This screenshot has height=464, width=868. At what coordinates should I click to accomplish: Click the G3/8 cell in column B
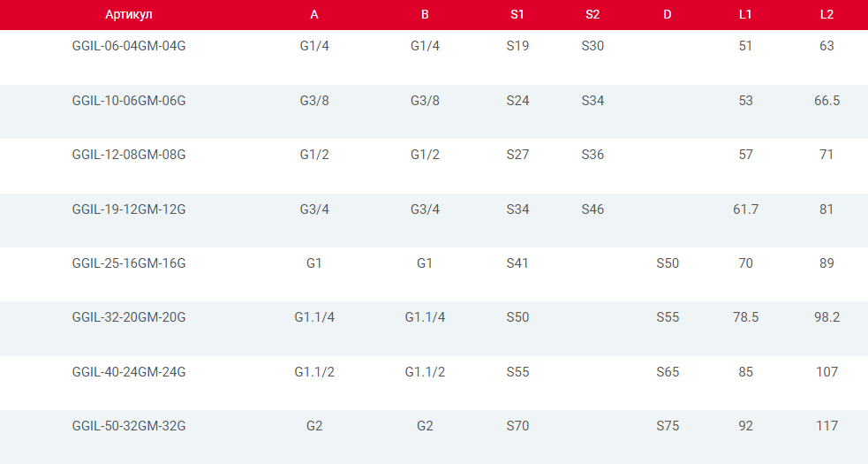[425, 101]
